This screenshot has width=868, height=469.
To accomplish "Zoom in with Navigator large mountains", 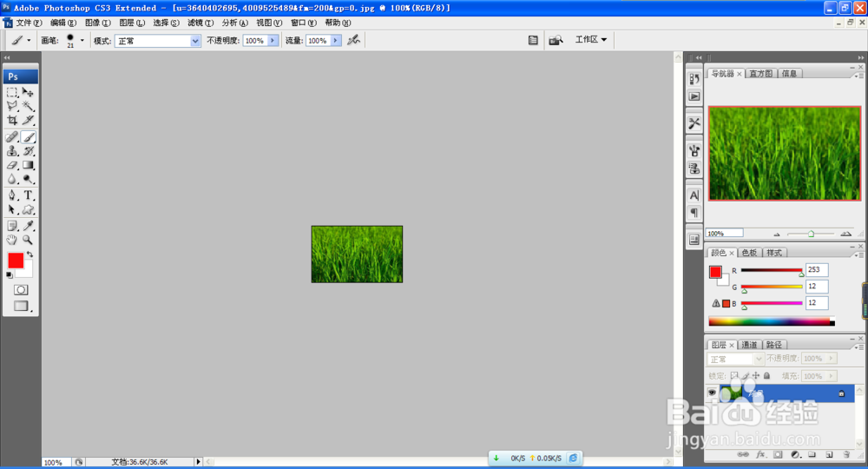I will [x=845, y=234].
